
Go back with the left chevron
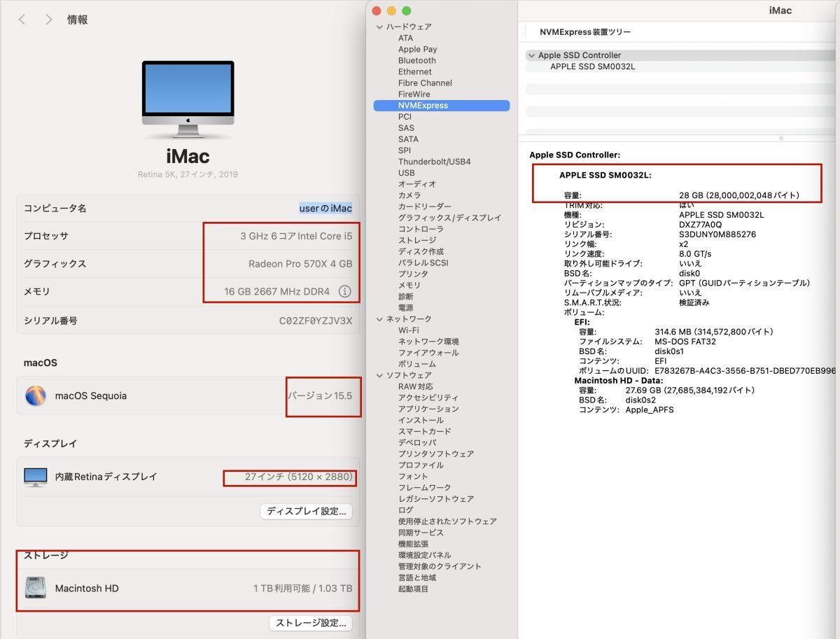(22, 20)
